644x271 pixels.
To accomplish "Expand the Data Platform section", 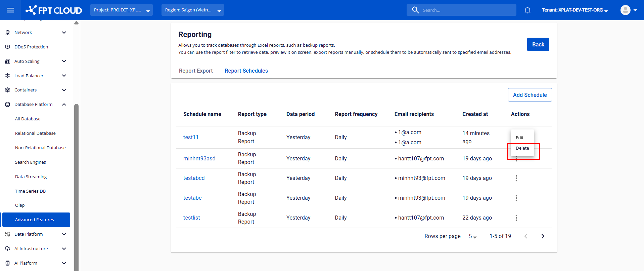I will (x=64, y=234).
